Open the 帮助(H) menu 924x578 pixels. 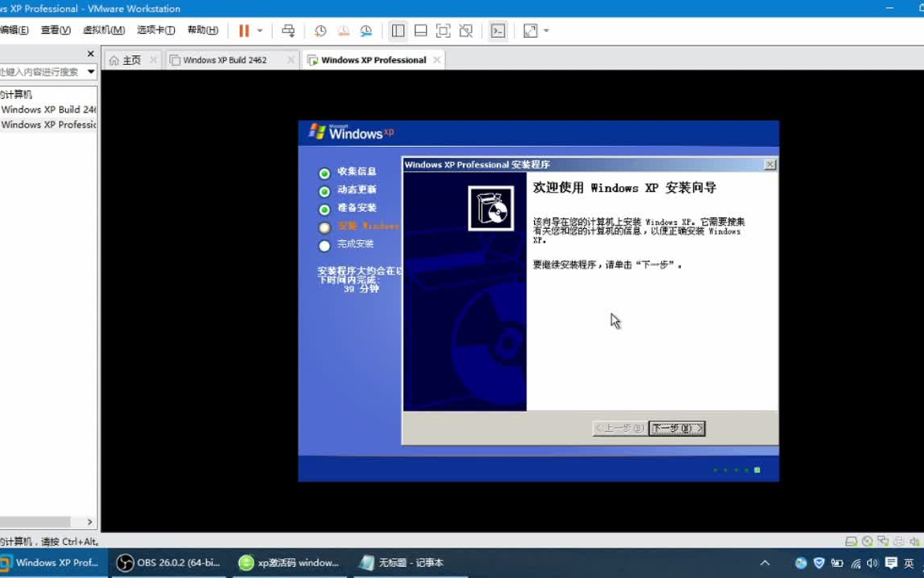(x=203, y=30)
